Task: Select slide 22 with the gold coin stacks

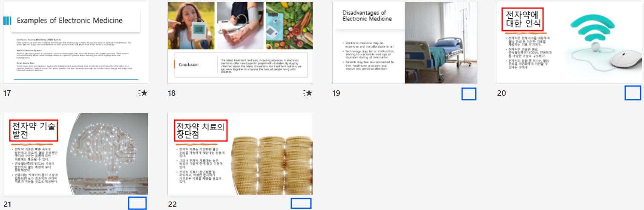Action: (x=240, y=154)
